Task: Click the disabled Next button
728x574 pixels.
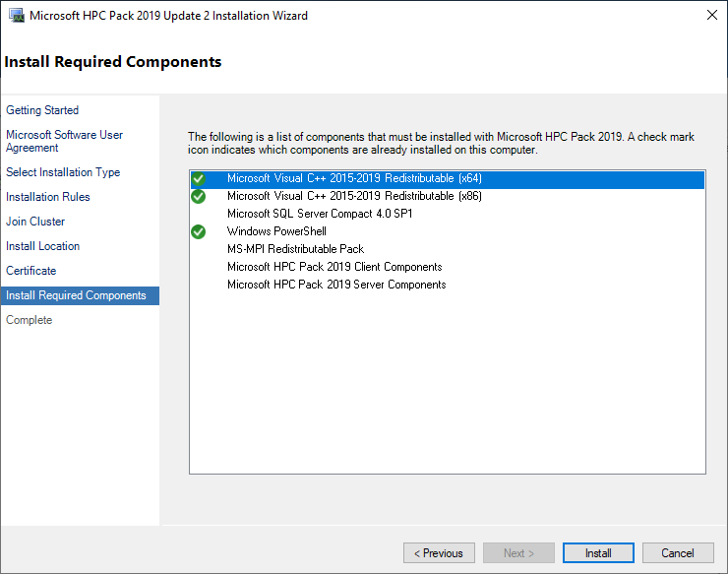Action: tap(518, 553)
